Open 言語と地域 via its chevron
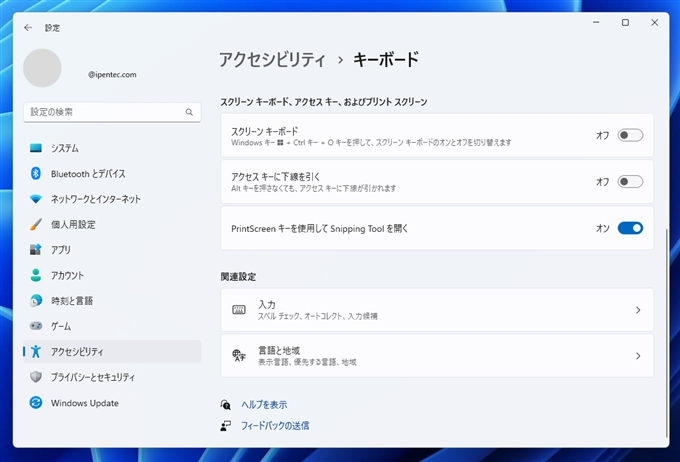 (x=638, y=356)
